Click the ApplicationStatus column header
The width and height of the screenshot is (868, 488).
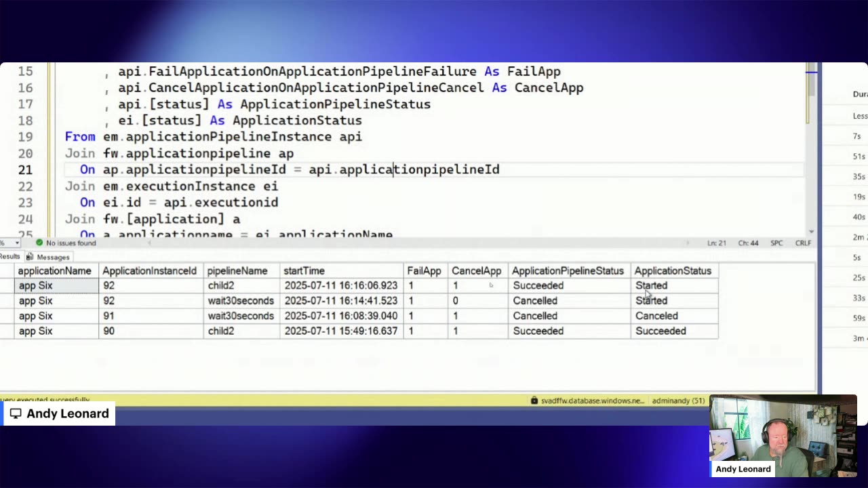click(674, 270)
